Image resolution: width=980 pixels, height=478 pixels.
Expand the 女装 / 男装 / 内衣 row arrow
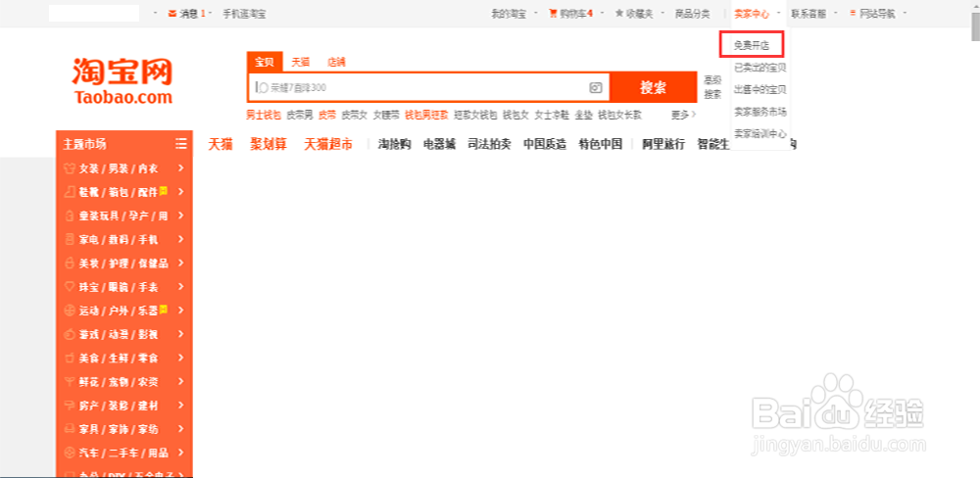tap(181, 168)
